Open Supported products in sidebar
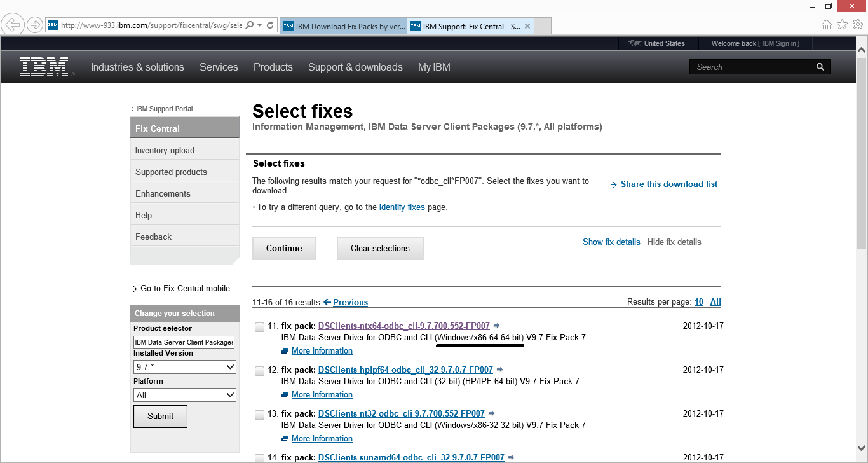 coord(185,172)
